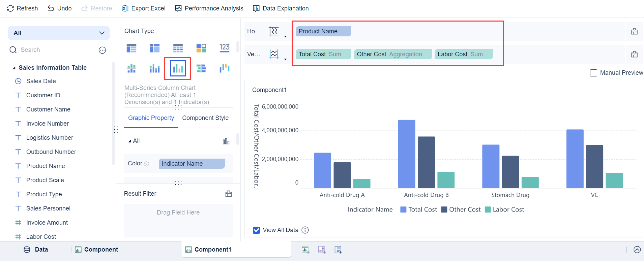Image resolution: width=644 pixels, height=261 pixels.
Task: Uncheck the View All Data checkbox
Action: point(256,230)
